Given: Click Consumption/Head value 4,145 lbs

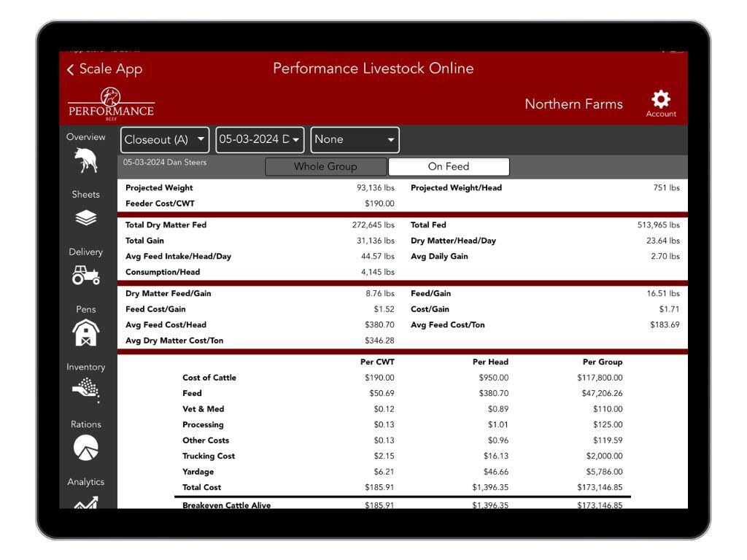Looking at the screenshot, I should [378, 272].
